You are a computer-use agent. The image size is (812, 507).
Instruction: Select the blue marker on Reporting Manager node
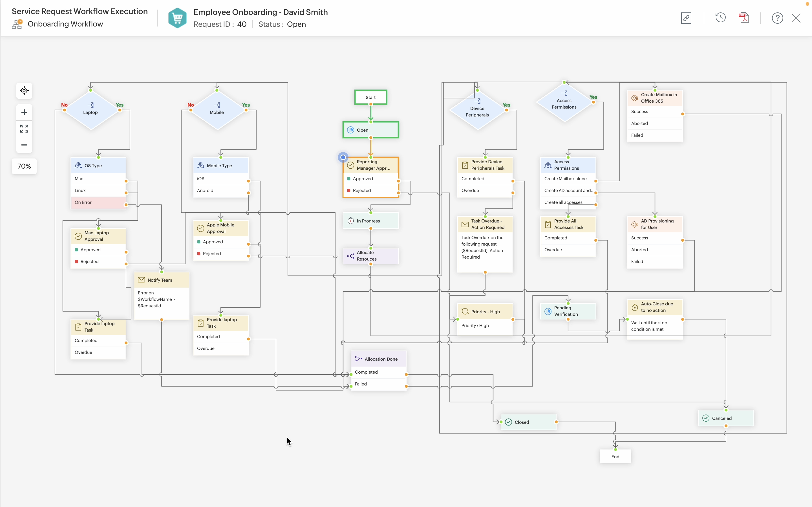pos(343,157)
